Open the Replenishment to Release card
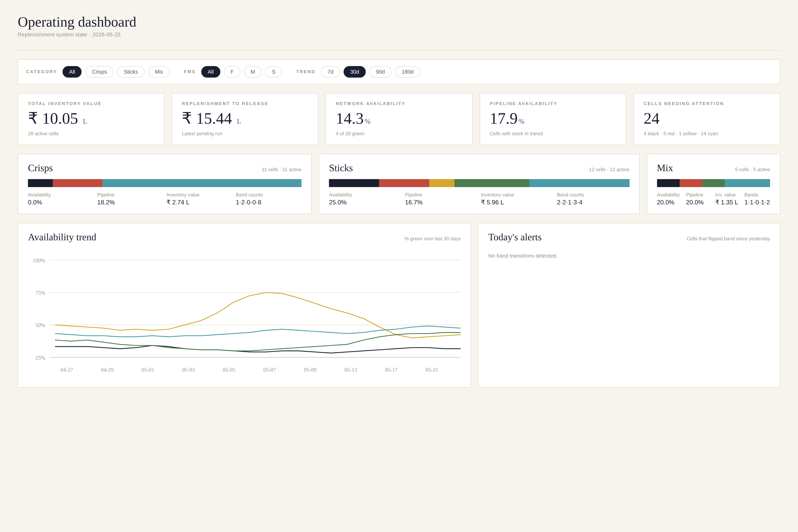Screen dimensions: 798x532 [245, 119]
